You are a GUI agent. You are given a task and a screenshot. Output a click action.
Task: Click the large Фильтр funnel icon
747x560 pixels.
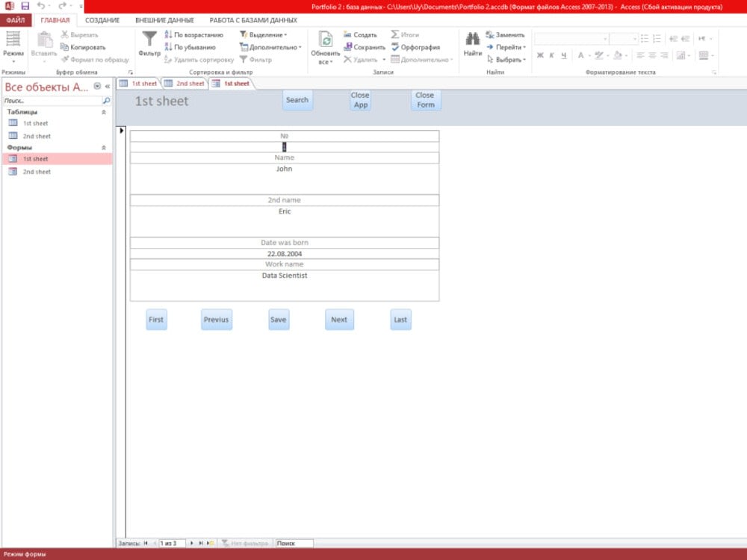[x=149, y=44]
